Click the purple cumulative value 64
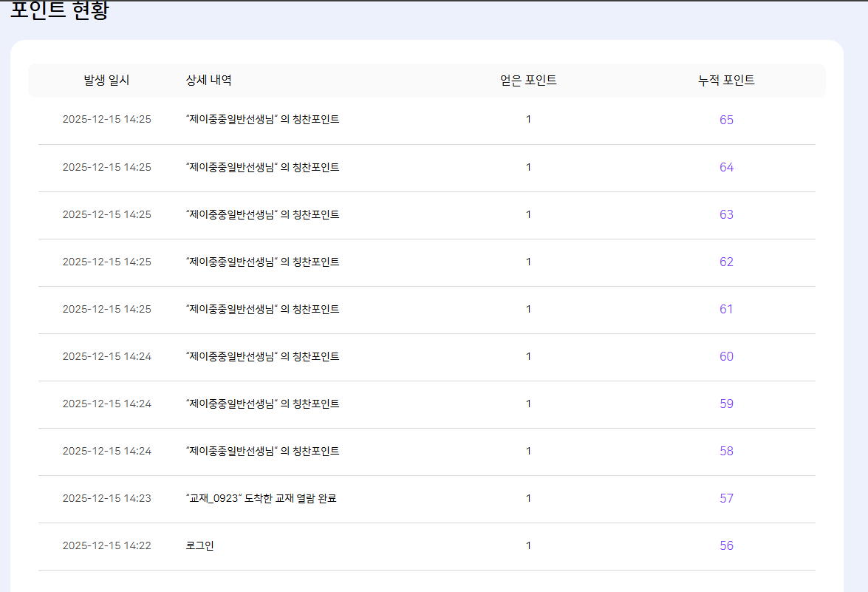 [726, 167]
